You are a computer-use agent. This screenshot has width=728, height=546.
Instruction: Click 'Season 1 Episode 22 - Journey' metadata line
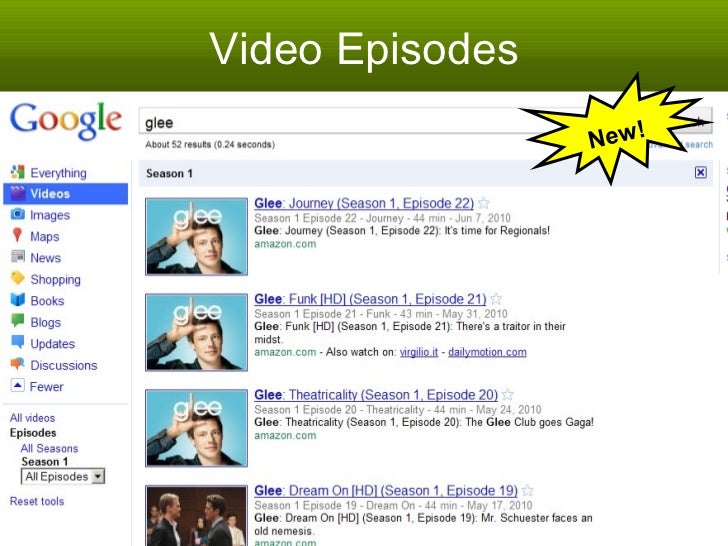(x=382, y=218)
